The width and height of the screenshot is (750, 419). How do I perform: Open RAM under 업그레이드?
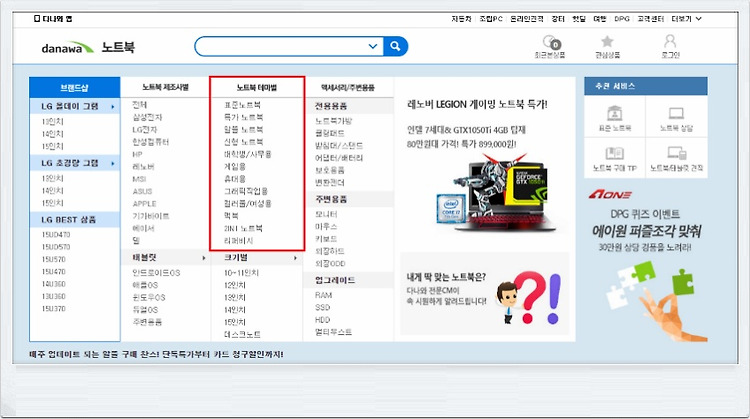coord(323,295)
